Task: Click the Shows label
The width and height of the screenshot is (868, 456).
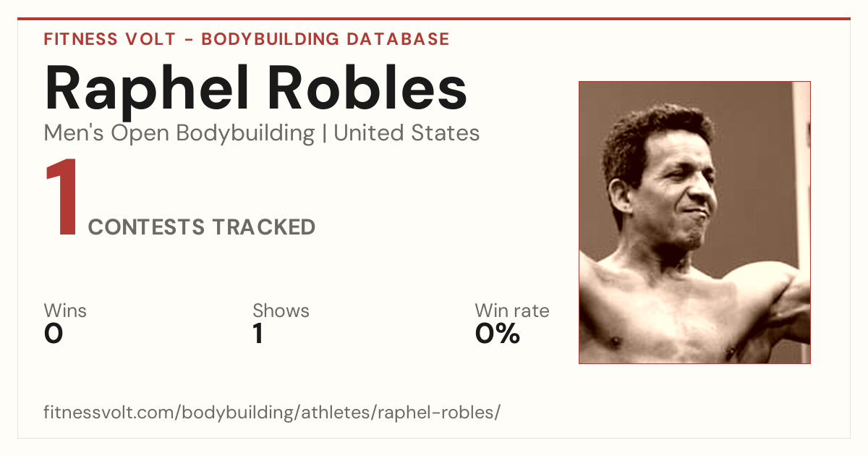Action: (x=281, y=311)
